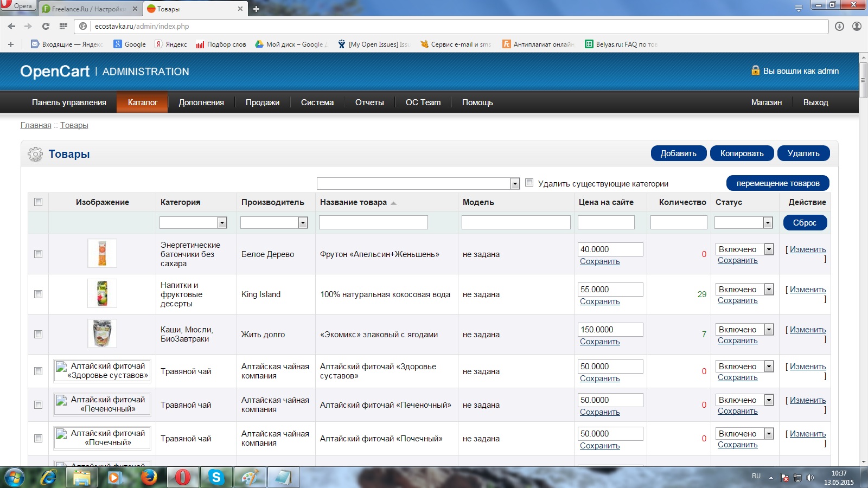
Task: Open the Фрутон status dropdown
Action: point(744,249)
